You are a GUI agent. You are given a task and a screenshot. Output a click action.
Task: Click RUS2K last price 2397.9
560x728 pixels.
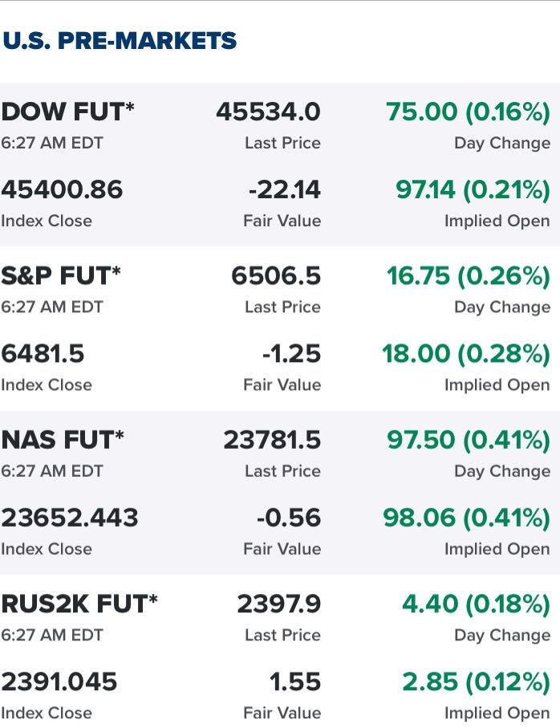point(278,604)
